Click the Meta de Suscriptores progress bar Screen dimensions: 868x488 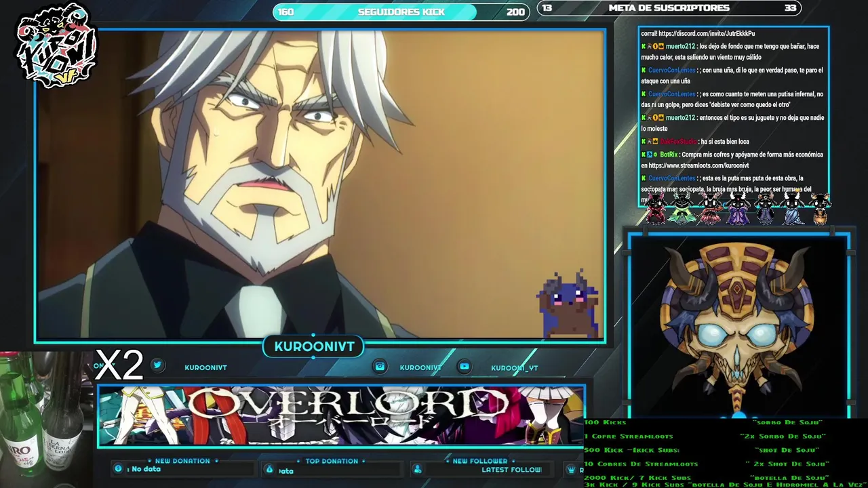coord(669,8)
